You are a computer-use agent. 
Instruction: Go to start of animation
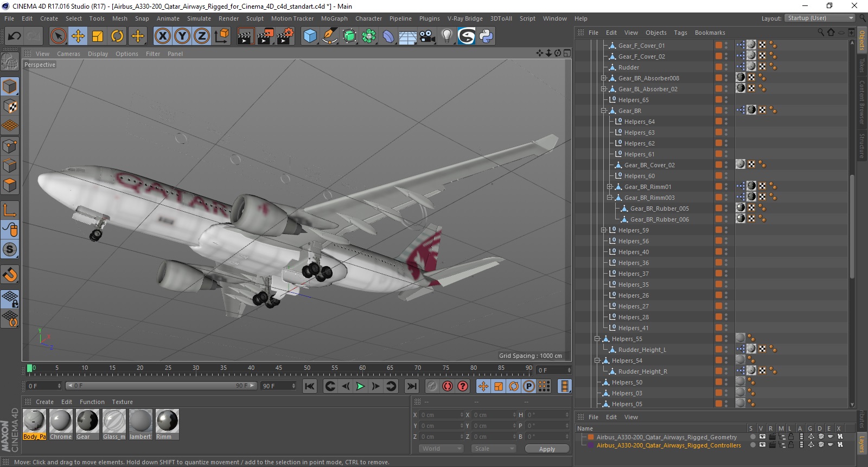(309, 386)
